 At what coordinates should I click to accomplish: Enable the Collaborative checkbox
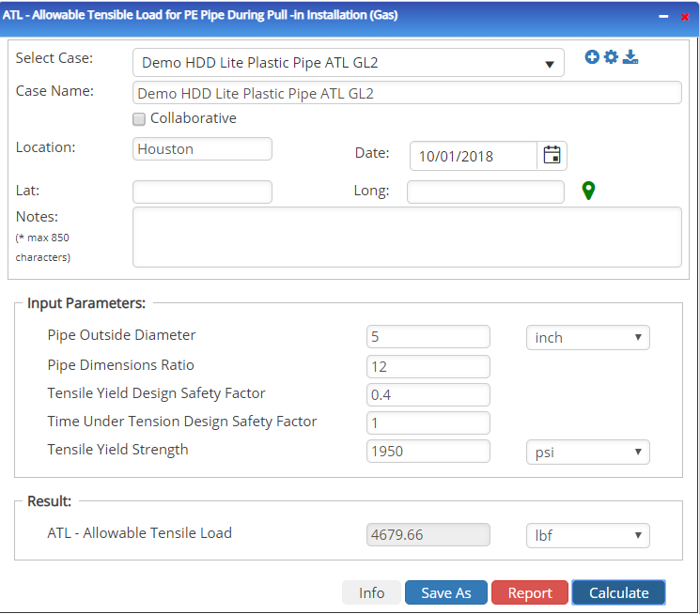(x=139, y=119)
